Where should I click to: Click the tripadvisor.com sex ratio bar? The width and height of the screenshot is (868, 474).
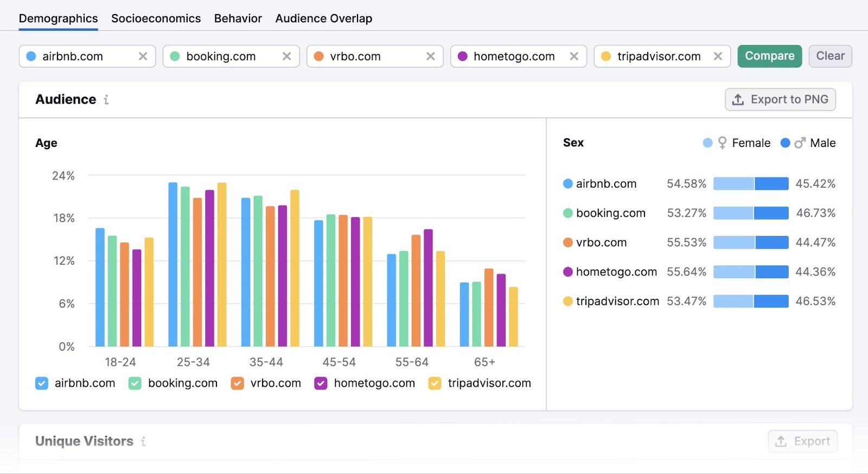coord(751,301)
